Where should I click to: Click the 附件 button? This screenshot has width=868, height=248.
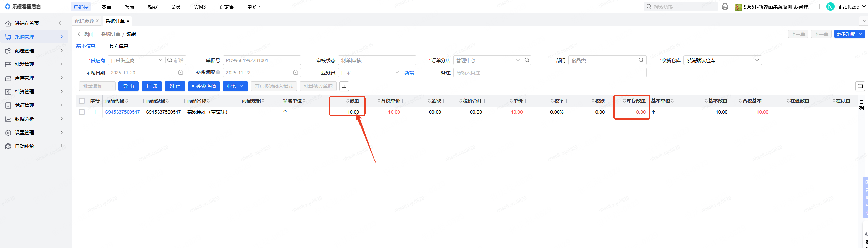click(x=175, y=86)
